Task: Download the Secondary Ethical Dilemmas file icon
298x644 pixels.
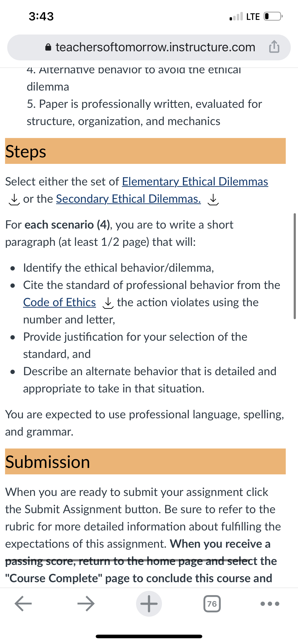Action: click(x=213, y=200)
